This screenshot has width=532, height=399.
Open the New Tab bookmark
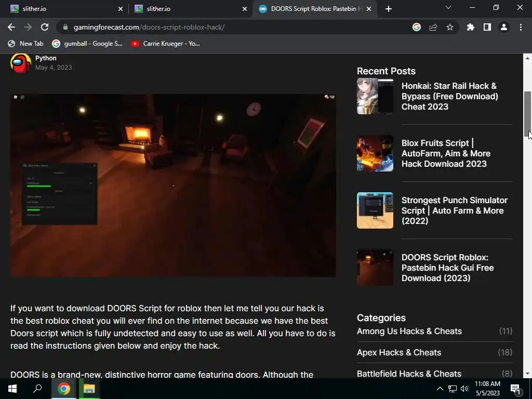[x=26, y=44]
